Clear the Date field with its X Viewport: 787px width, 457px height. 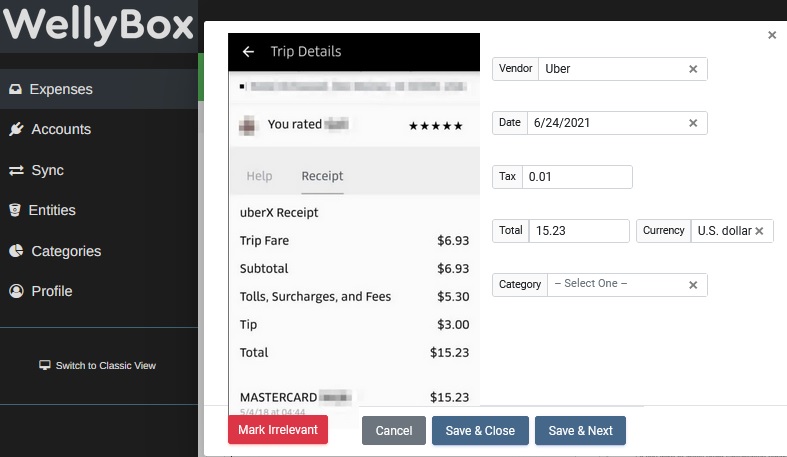(693, 123)
